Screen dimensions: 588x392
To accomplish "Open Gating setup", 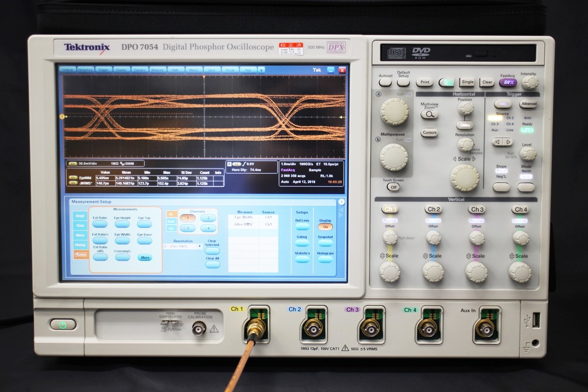I will [302, 243].
